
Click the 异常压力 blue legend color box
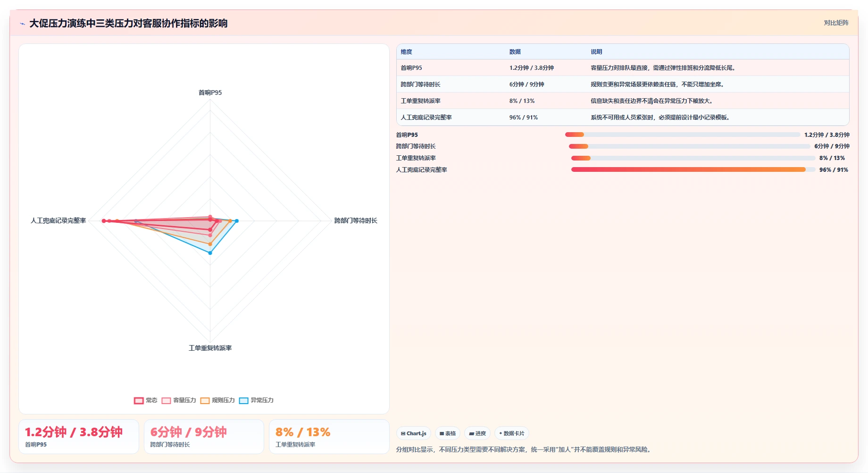pyautogui.click(x=243, y=401)
